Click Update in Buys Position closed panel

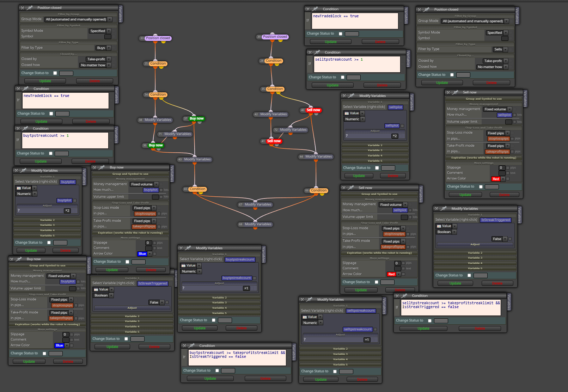(x=45, y=81)
